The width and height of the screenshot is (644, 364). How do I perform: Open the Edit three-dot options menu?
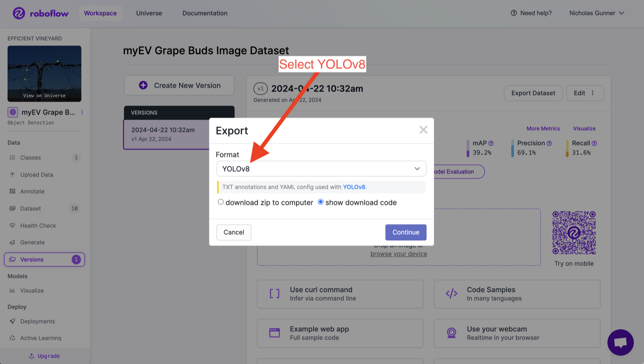click(x=592, y=93)
